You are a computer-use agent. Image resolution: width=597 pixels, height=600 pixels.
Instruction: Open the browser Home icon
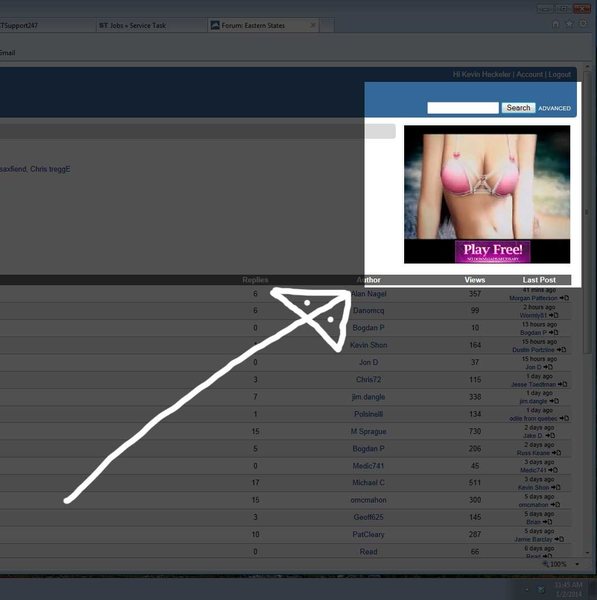[555, 24]
